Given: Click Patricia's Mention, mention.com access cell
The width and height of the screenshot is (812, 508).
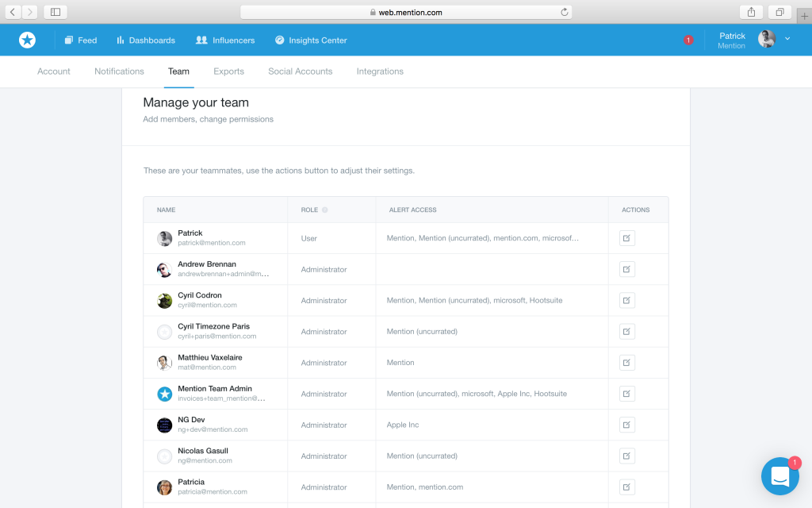Looking at the screenshot, I should 425,487.
